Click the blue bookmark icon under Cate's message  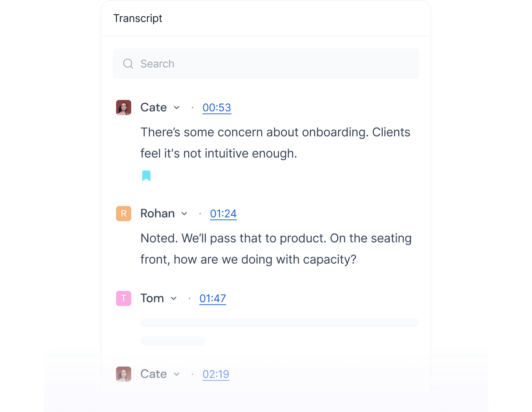[146, 176]
